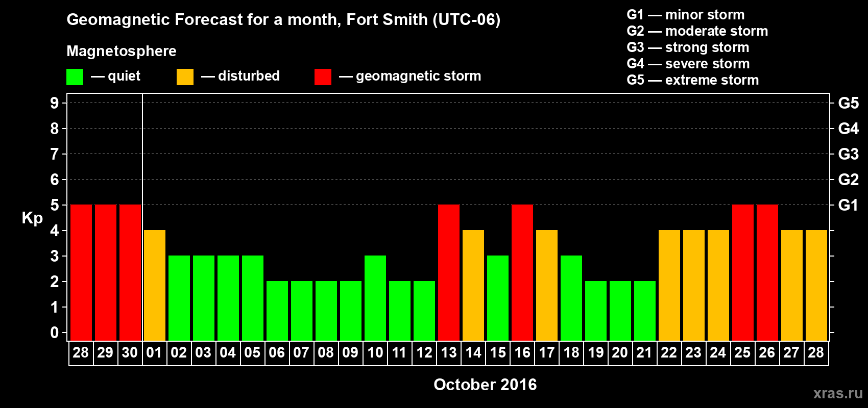Click the G4 label on right axis

[849, 129]
